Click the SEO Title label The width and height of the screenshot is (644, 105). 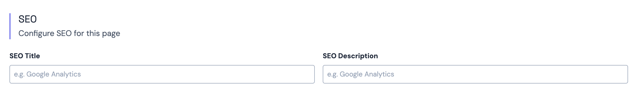25,56
